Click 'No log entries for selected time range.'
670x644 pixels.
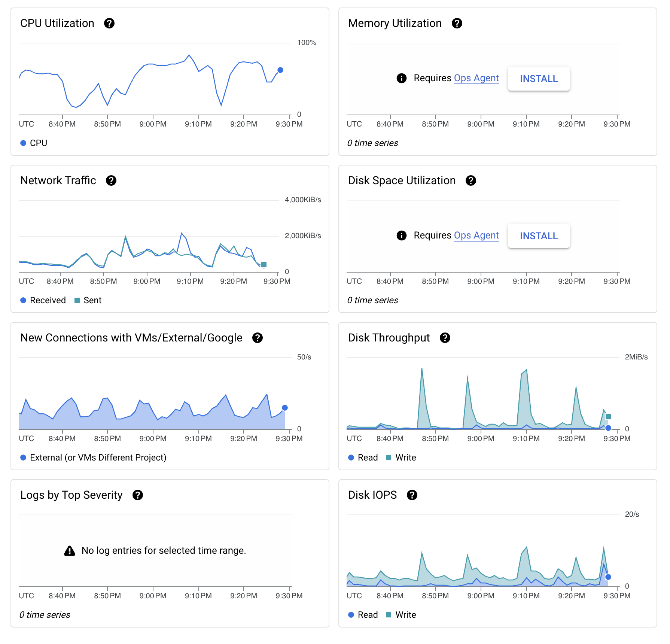coord(164,550)
